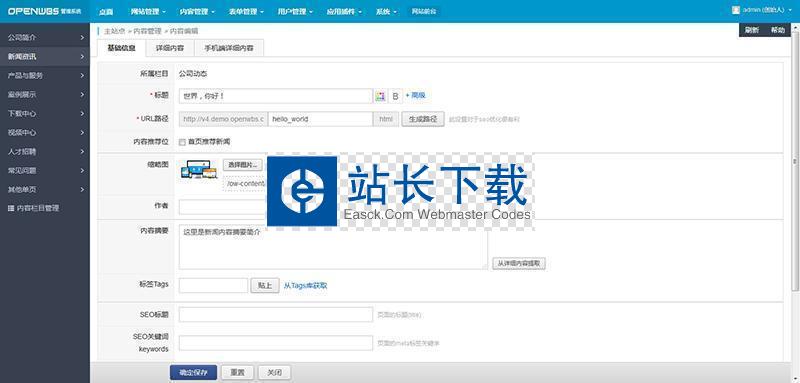Expand 人才招聘 in the sidebar
This screenshot has width=800, height=383.
point(45,151)
